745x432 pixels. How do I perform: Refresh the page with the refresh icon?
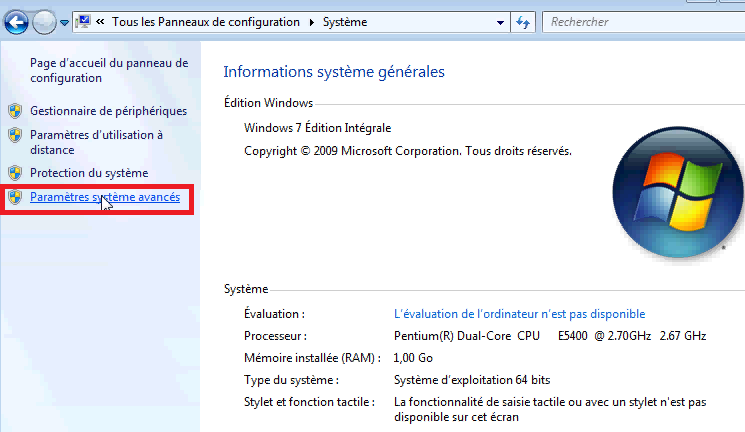pos(523,22)
